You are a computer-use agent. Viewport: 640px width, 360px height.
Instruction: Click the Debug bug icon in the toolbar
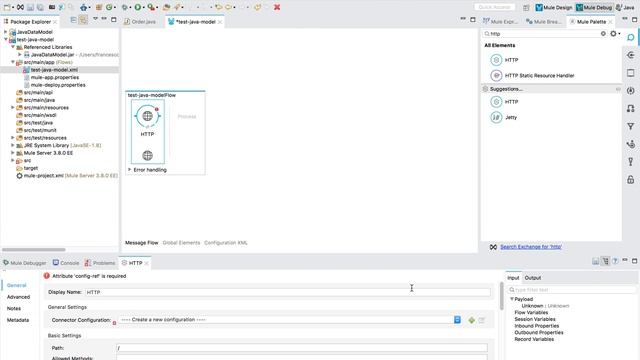click(x=125, y=7)
